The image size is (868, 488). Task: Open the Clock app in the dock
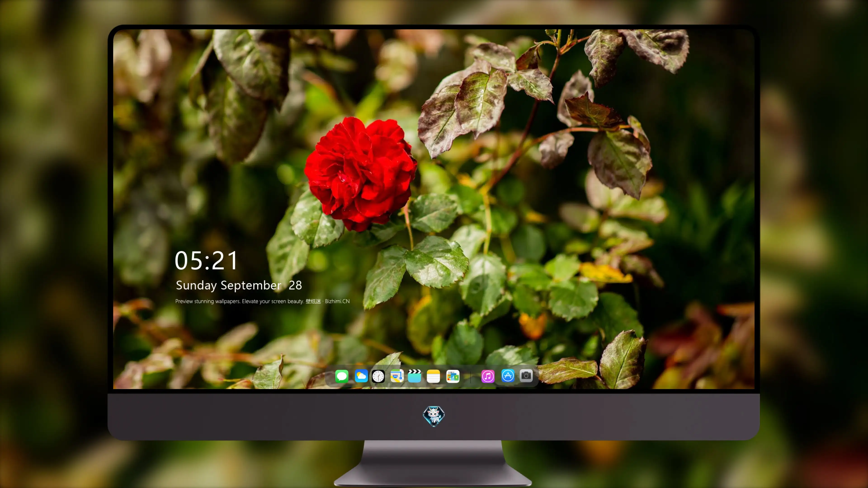[378, 376]
